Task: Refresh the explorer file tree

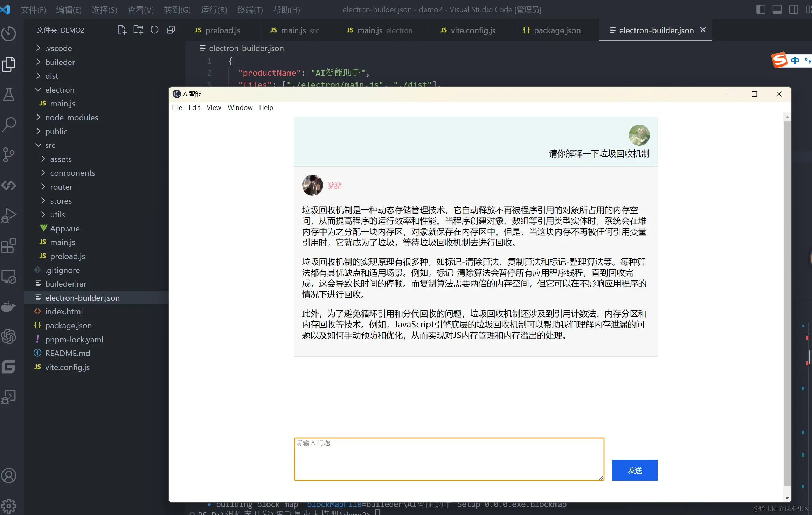Action: [x=154, y=30]
